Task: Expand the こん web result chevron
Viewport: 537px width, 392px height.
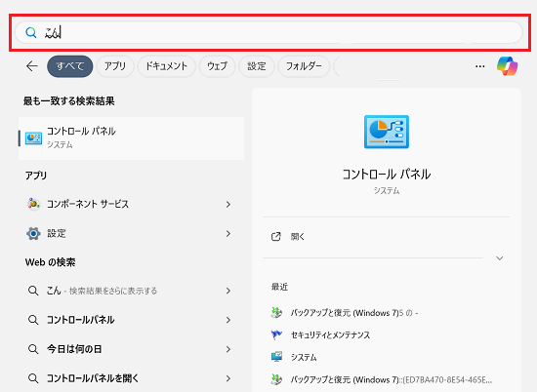Action: pyautogui.click(x=228, y=291)
